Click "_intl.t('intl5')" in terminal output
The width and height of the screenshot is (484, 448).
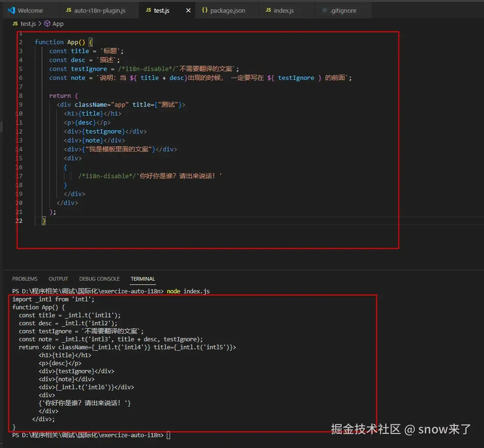[204, 347]
